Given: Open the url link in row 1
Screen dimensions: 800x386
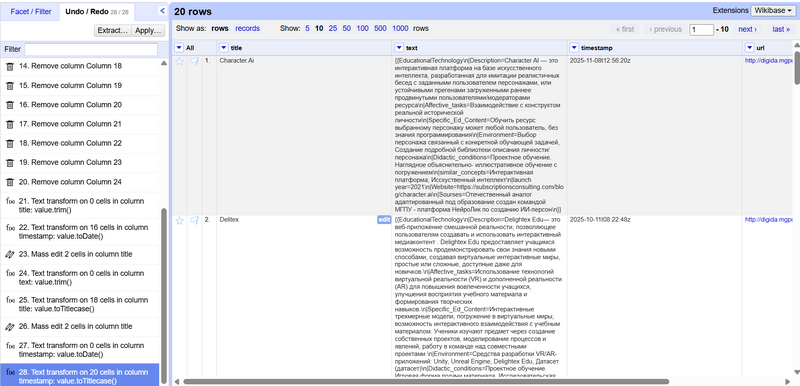Looking at the screenshot, I should (768, 61).
